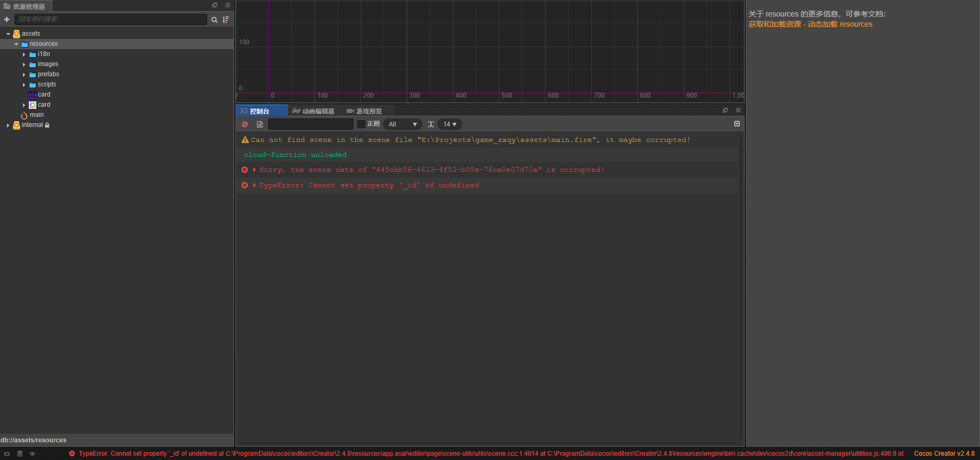Click the red error icon beside the TypeError log
The height and width of the screenshot is (460, 980).
tap(245, 185)
